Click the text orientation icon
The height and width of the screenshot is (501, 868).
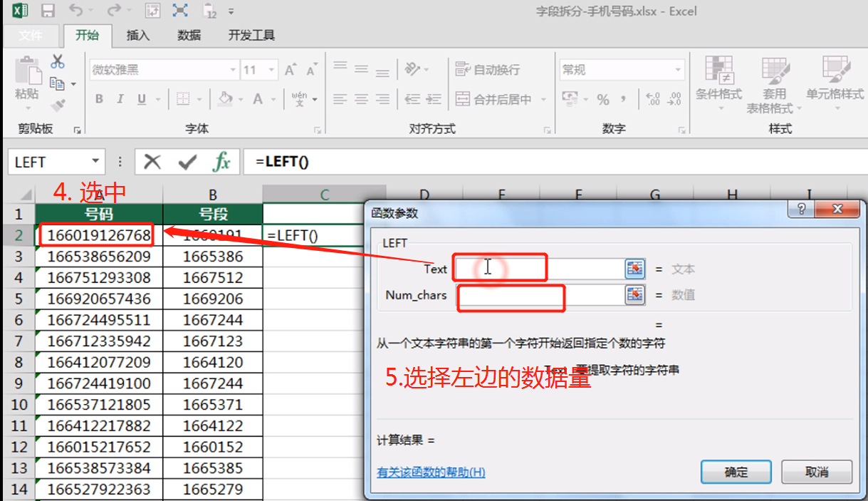412,70
